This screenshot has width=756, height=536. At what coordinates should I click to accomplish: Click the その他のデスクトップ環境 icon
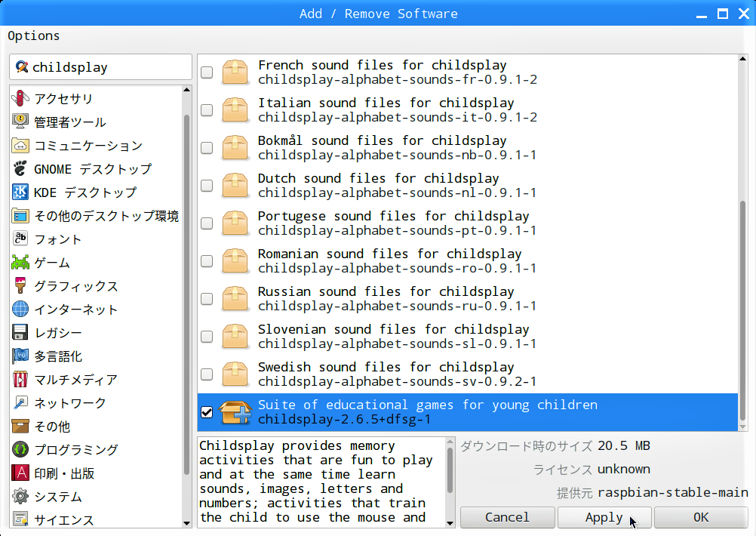coord(20,216)
